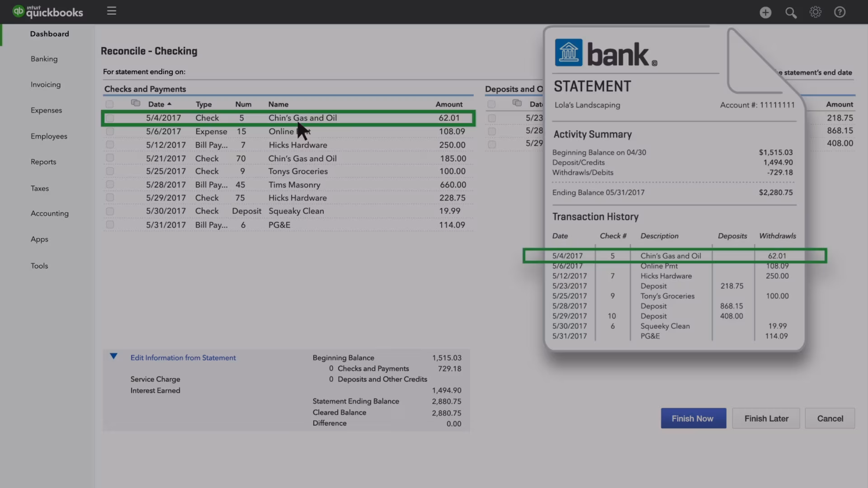Navigate to Expenses in the sidebar

pos(47,110)
